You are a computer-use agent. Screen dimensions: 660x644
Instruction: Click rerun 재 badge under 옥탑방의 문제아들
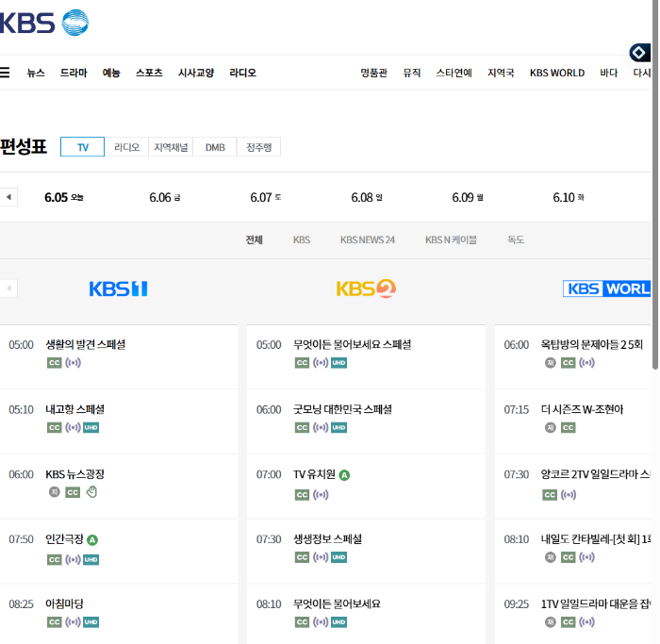pyautogui.click(x=550, y=363)
